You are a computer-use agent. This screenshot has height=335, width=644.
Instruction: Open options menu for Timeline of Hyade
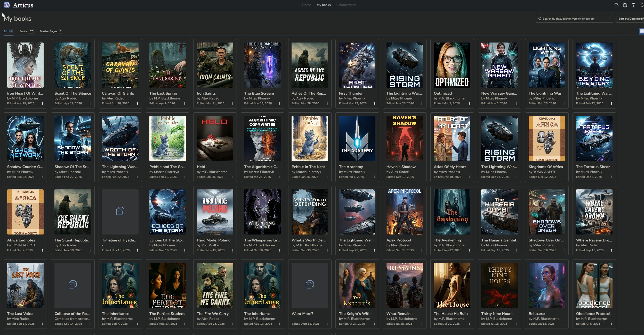[138, 250]
